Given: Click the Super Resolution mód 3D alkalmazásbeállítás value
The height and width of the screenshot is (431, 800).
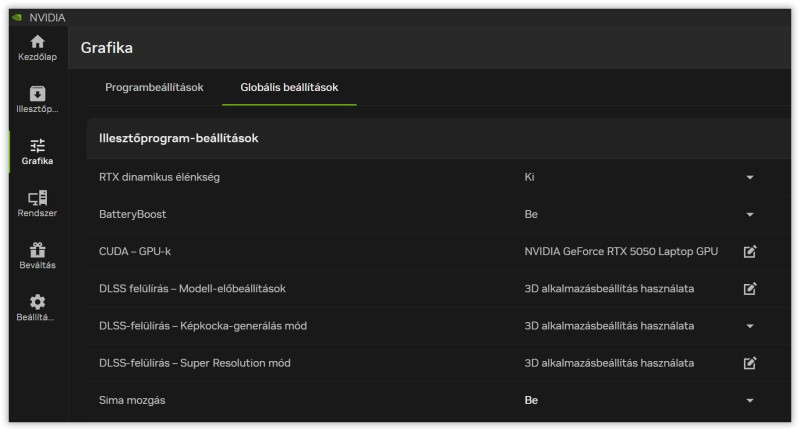Looking at the screenshot, I should [609, 362].
